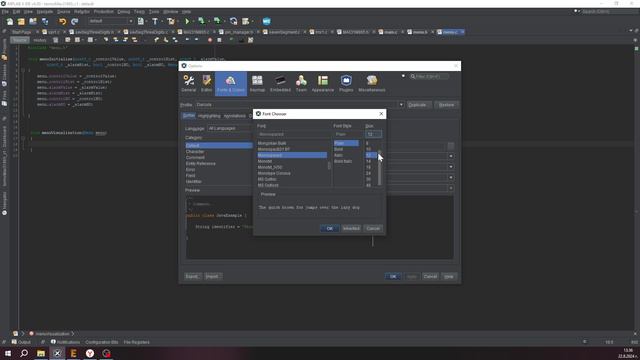The height and width of the screenshot is (360, 640).
Task: Open the first color dropdown right of Font Chooser
Action: coord(451,156)
